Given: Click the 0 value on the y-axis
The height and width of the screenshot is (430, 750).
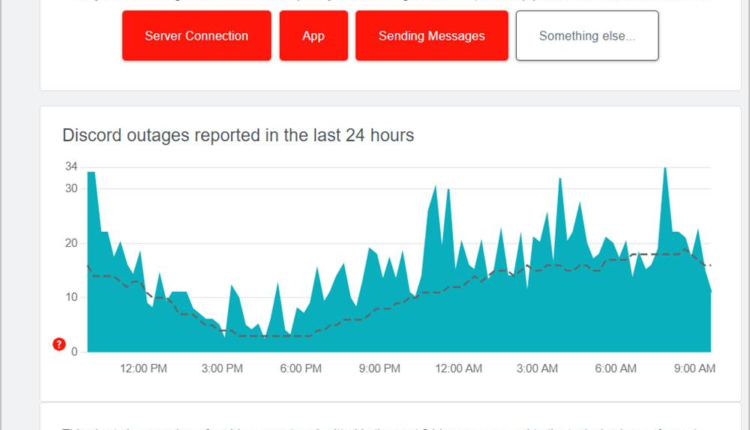Looking at the screenshot, I should pos(74,352).
